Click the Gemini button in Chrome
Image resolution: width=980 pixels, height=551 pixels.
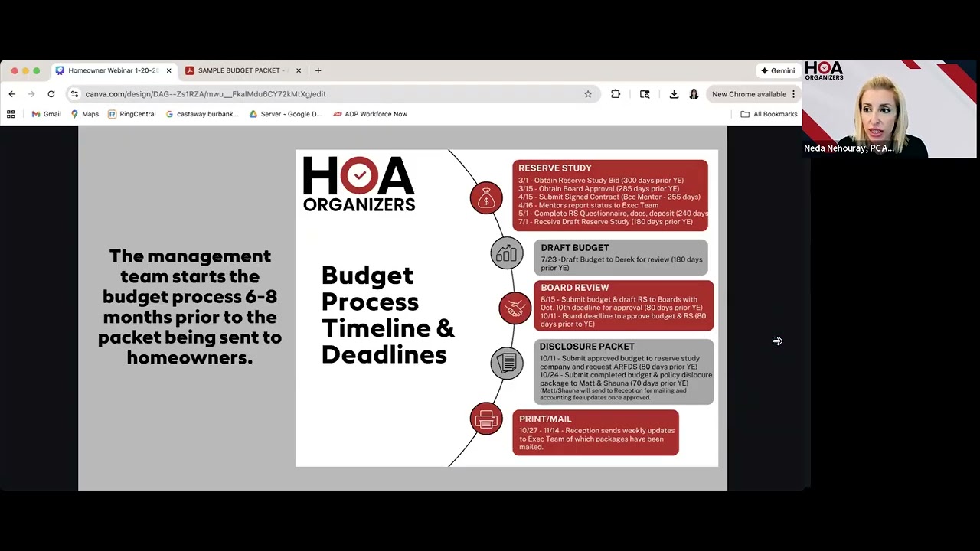pos(778,70)
